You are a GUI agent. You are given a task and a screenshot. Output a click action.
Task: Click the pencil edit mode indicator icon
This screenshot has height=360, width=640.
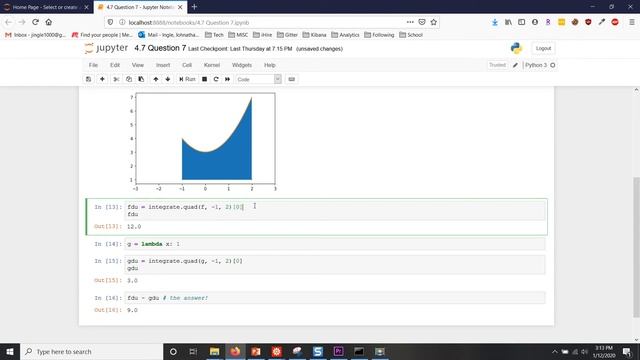[x=516, y=65]
